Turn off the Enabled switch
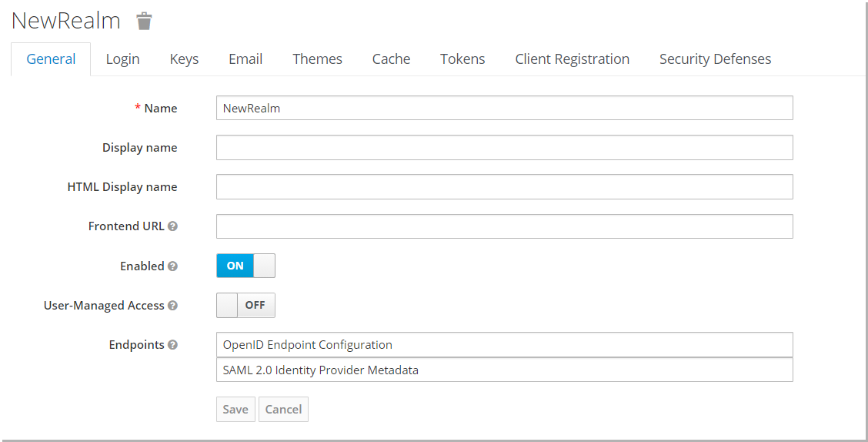This screenshot has width=868, height=442. pyautogui.click(x=245, y=266)
